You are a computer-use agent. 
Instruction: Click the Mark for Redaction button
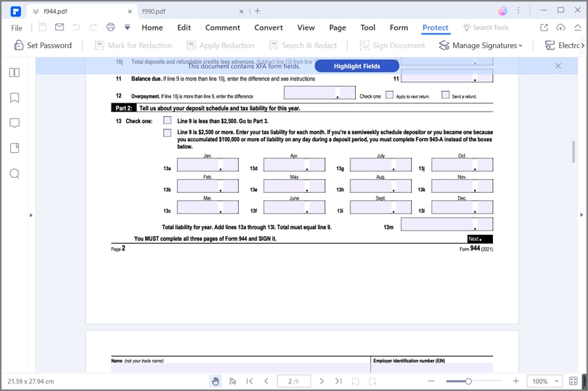133,45
